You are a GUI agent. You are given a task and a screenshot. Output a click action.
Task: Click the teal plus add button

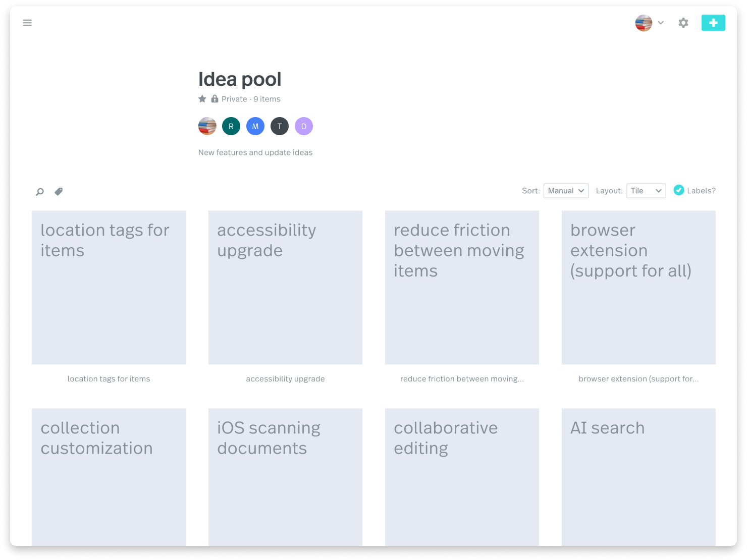713,23
